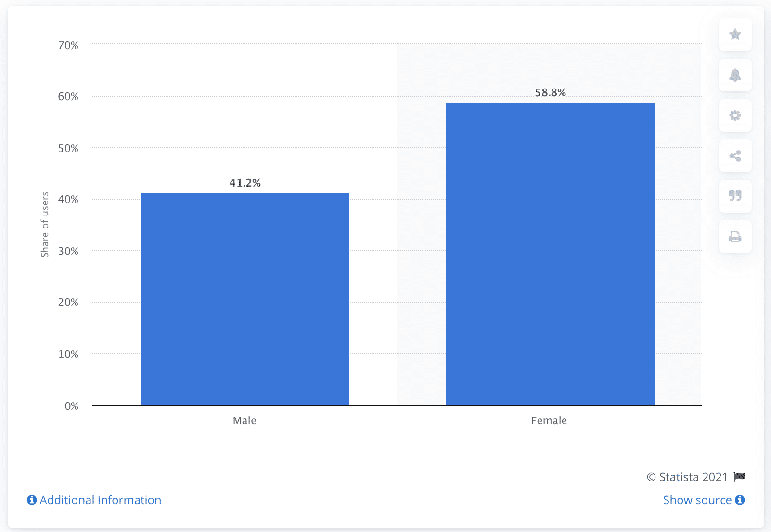771x532 pixels.
Task: Click the Female axis label
Action: [549, 420]
